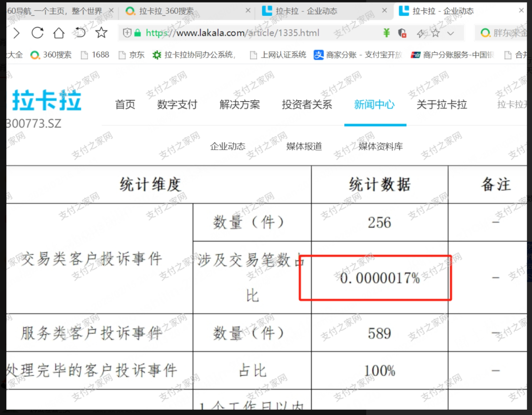The height and width of the screenshot is (415, 532).
Task: Click the 统计数据 table header
Action: (x=380, y=185)
